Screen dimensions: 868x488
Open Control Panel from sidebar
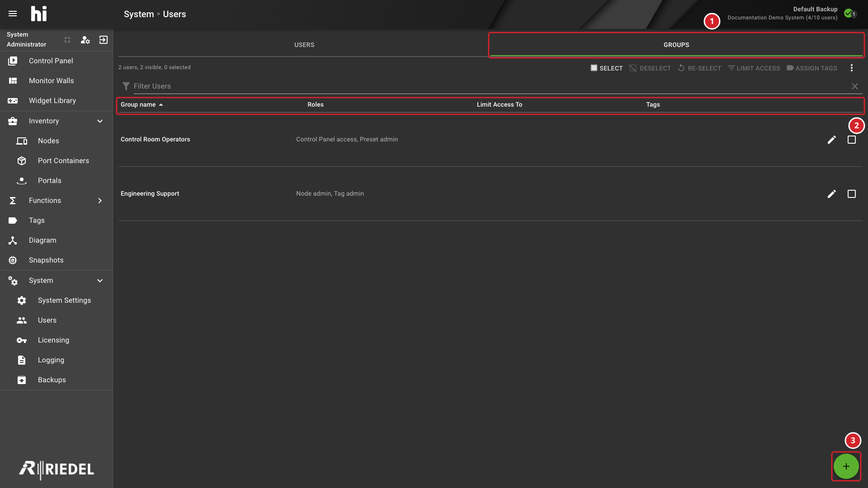point(56,61)
